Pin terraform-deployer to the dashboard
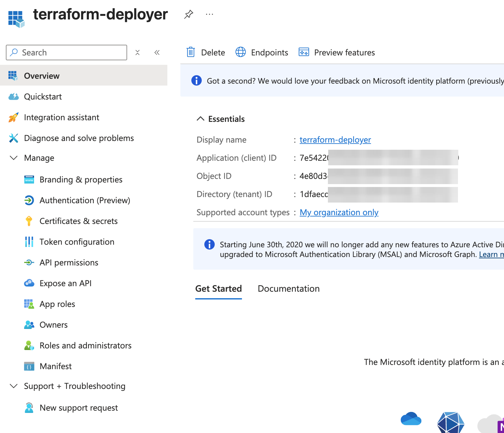Viewport: 504px width, 433px height. click(x=188, y=14)
